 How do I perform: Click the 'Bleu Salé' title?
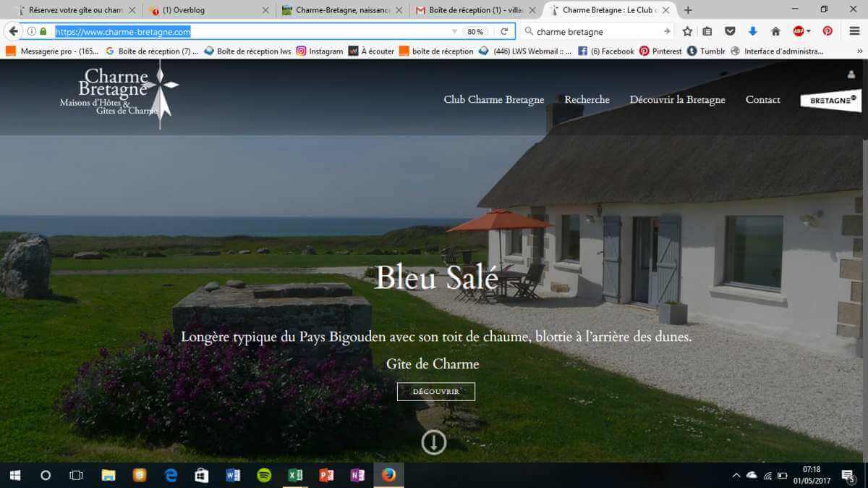(437, 279)
